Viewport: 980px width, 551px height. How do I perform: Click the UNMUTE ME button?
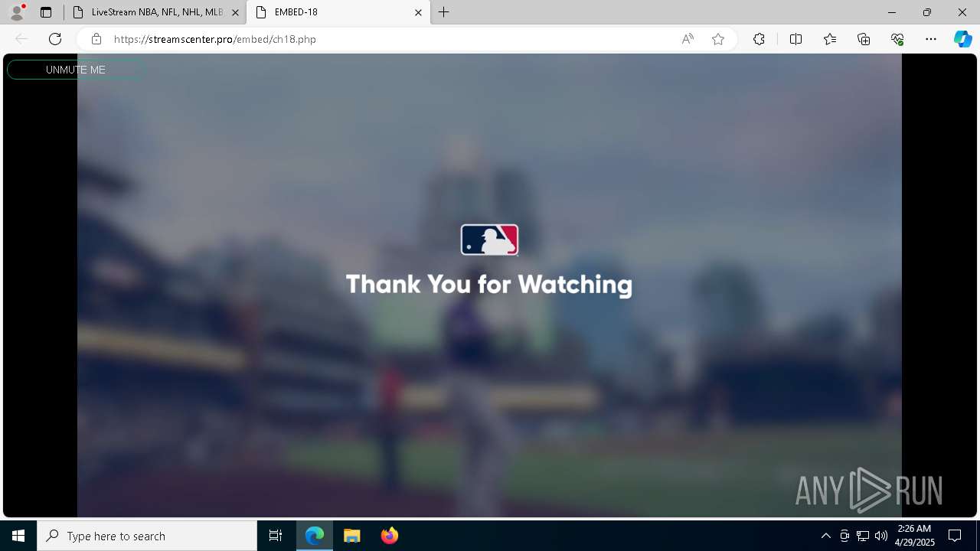(76, 70)
